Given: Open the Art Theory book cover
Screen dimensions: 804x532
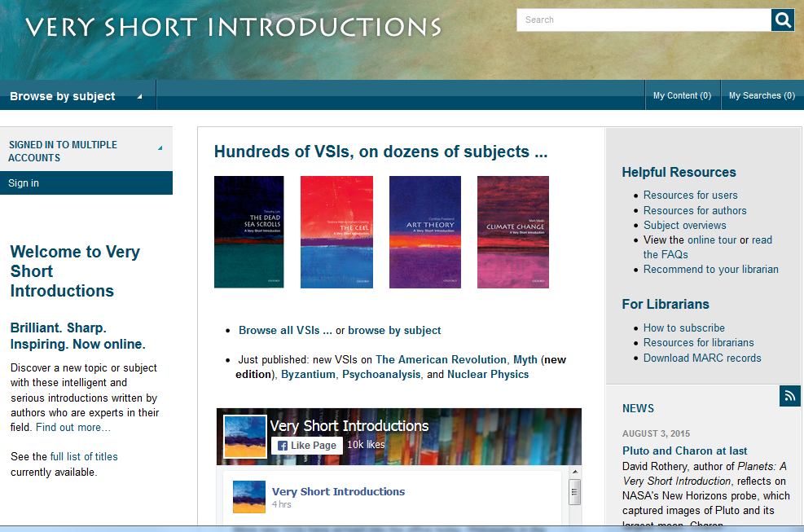Looking at the screenshot, I should (424, 232).
